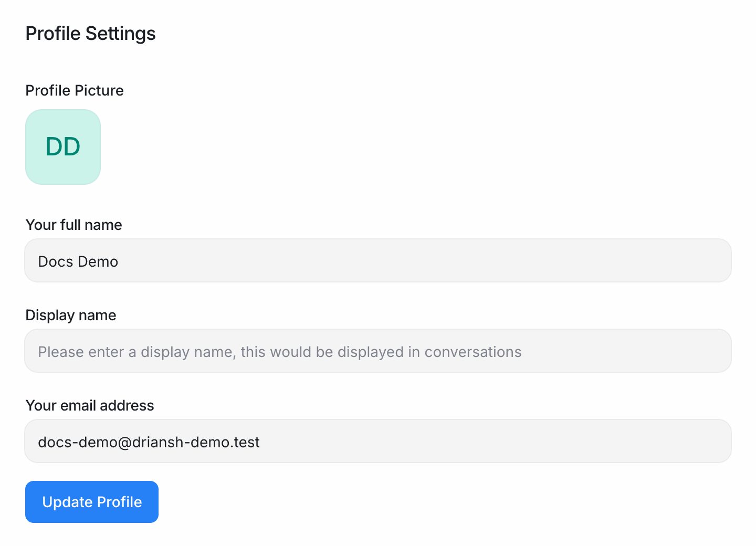This screenshot has width=756, height=546.
Task: Click the full name field containing Docs Demo
Action: [x=378, y=260]
